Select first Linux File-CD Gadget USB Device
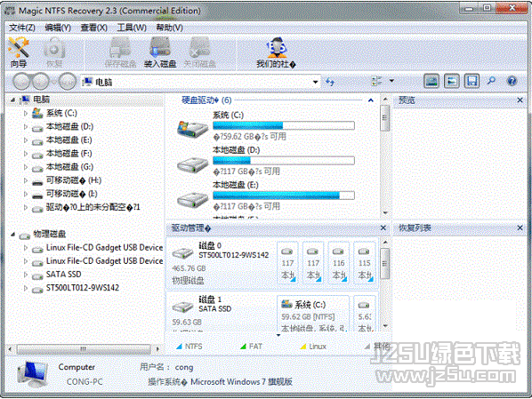The image size is (532, 399). [104, 248]
